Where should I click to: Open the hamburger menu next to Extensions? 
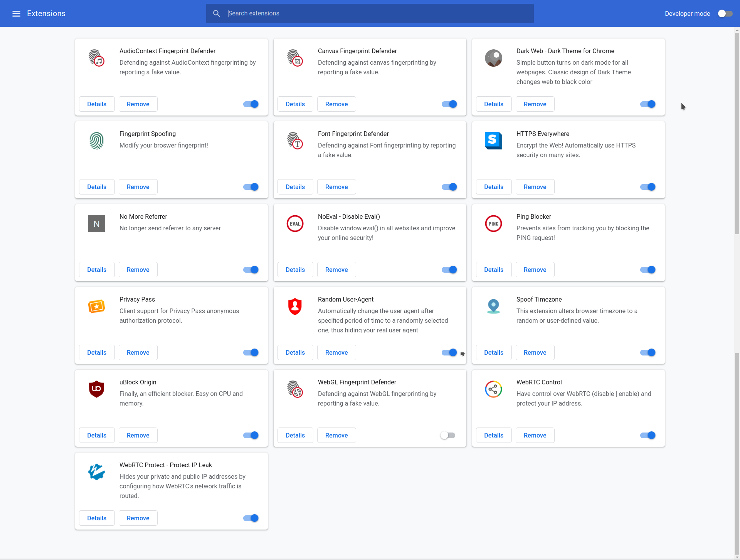16,13
